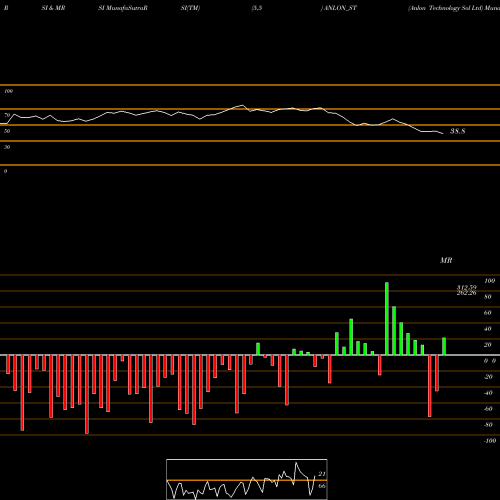Click the RSI line peak above 70
This screenshot has height=500, width=500.
point(242,105)
